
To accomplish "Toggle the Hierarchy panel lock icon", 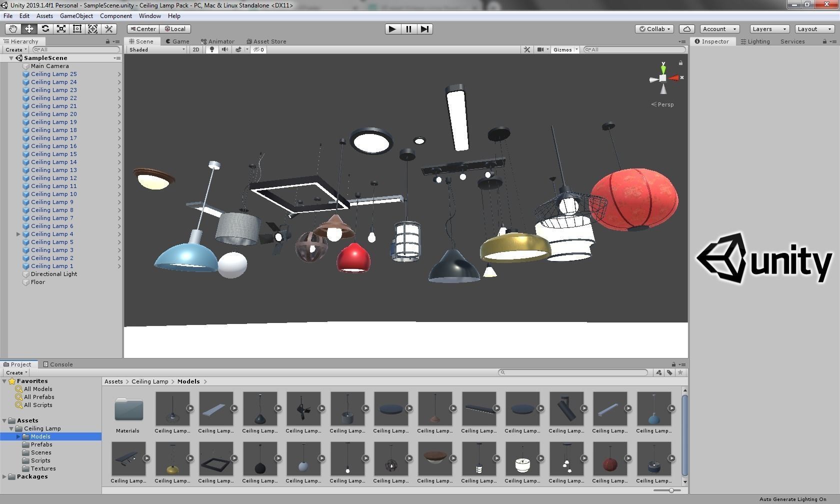I will (x=107, y=41).
